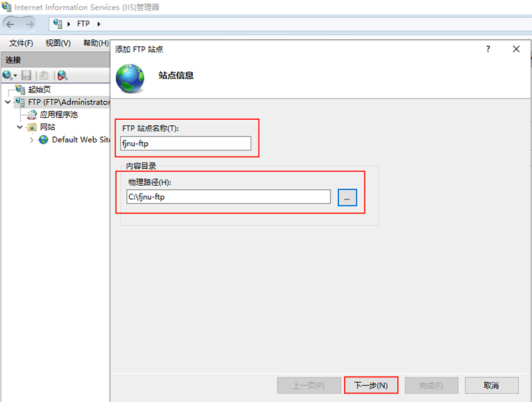Select Default Web Site in the tree
This screenshot has height=402, width=532.
coord(80,140)
